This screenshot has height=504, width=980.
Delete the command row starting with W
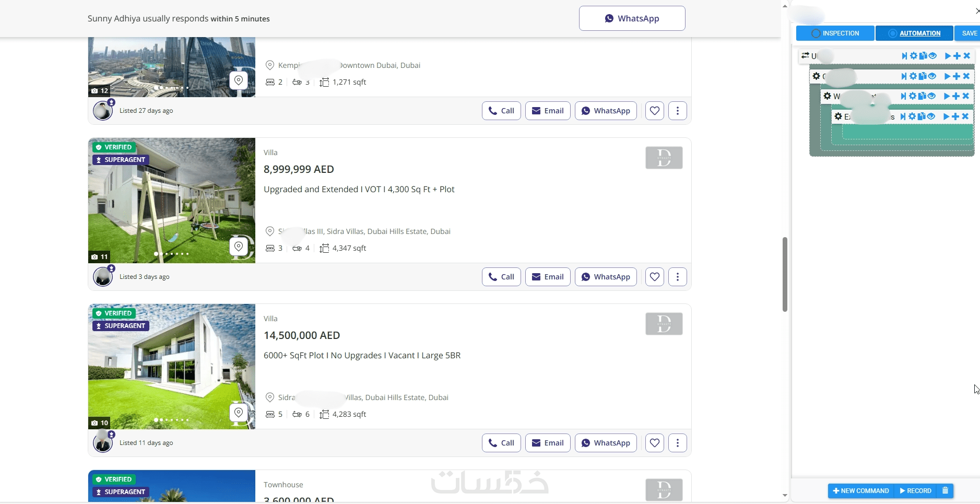966,96
